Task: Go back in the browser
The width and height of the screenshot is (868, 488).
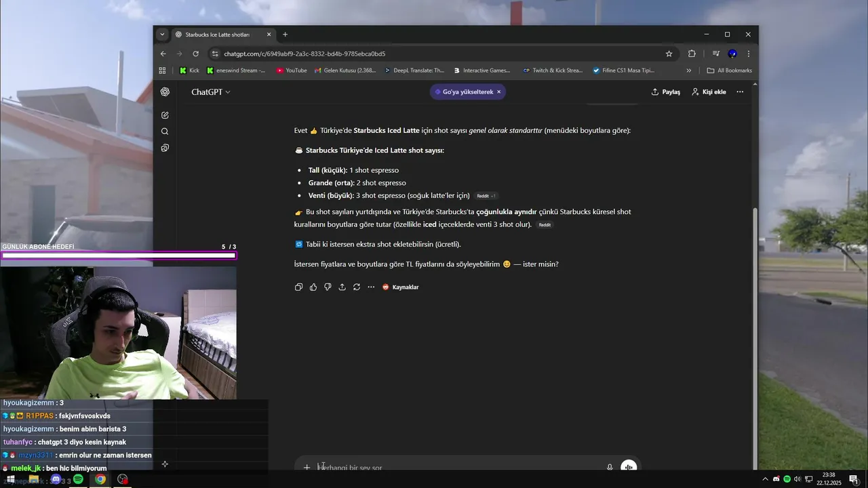Action: [163, 54]
